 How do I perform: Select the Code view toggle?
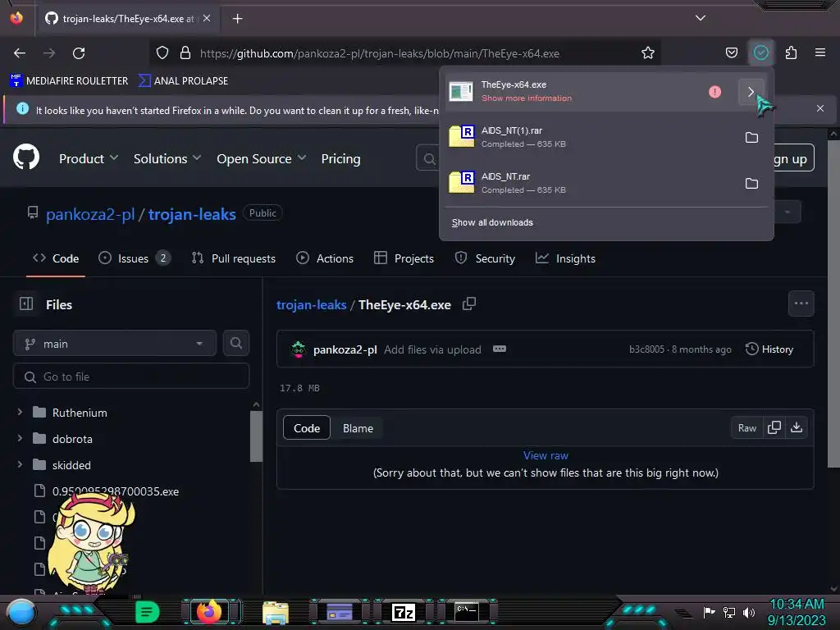[307, 428]
